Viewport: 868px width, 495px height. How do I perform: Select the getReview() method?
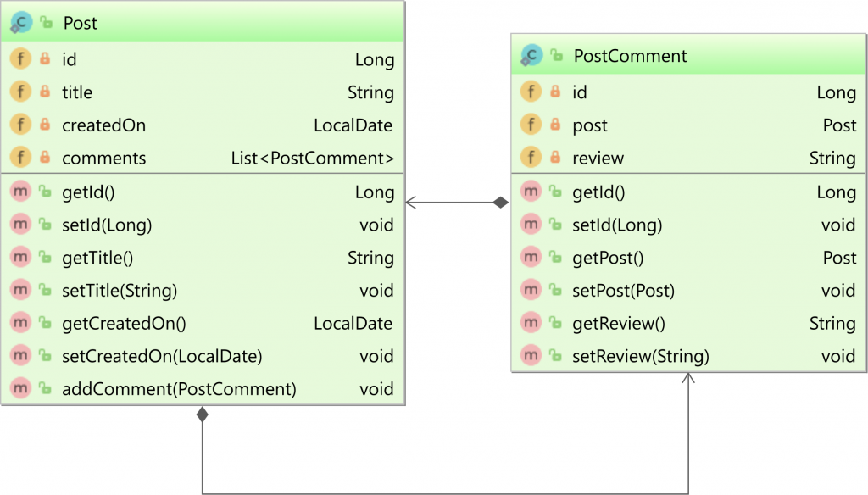(x=618, y=323)
